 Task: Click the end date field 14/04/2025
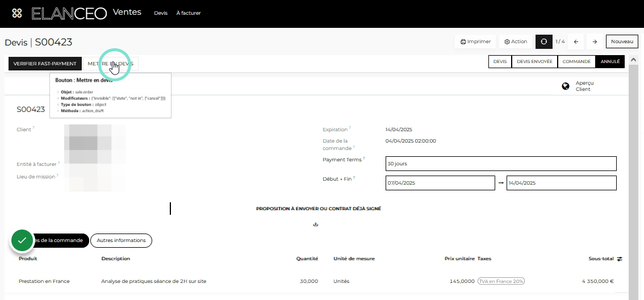pyautogui.click(x=562, y=183)
